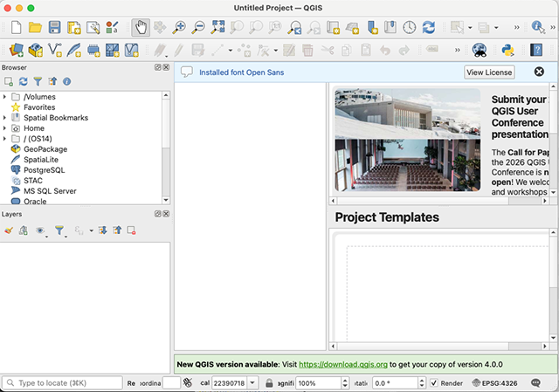Screen dimensions: 559x392
Task: Open the Python Console icon
Action: [507, 51]
